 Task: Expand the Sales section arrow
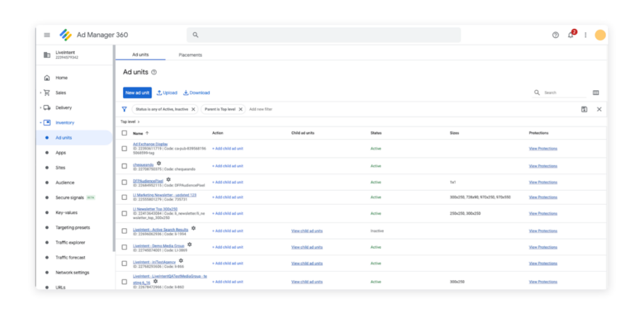(x=40, y=93)
